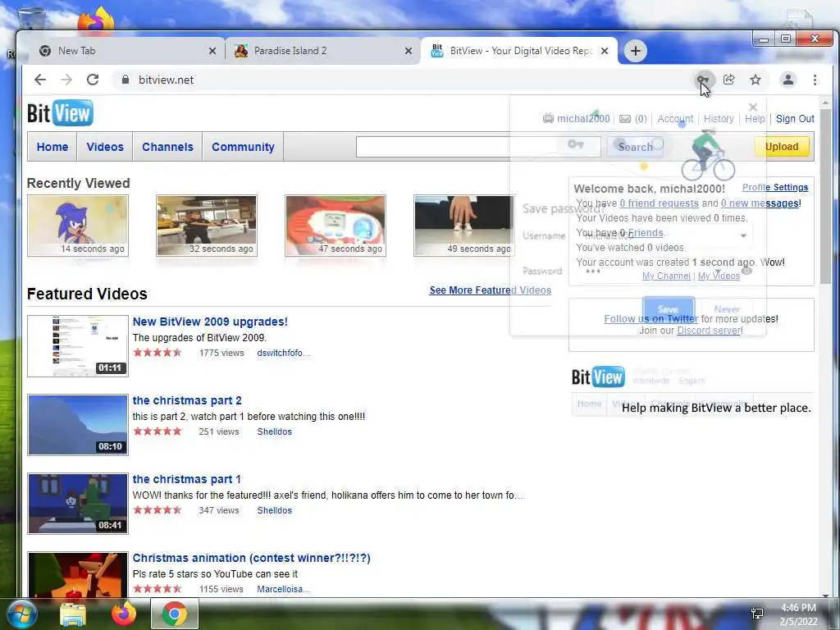The height and width of the screenshot is (630, 840).
Task: Launch Firefox from the taskbar
Action: coord(124,614)
